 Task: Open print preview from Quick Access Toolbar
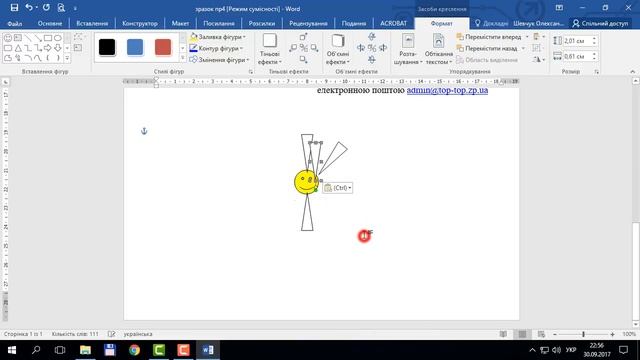(61, 8)
